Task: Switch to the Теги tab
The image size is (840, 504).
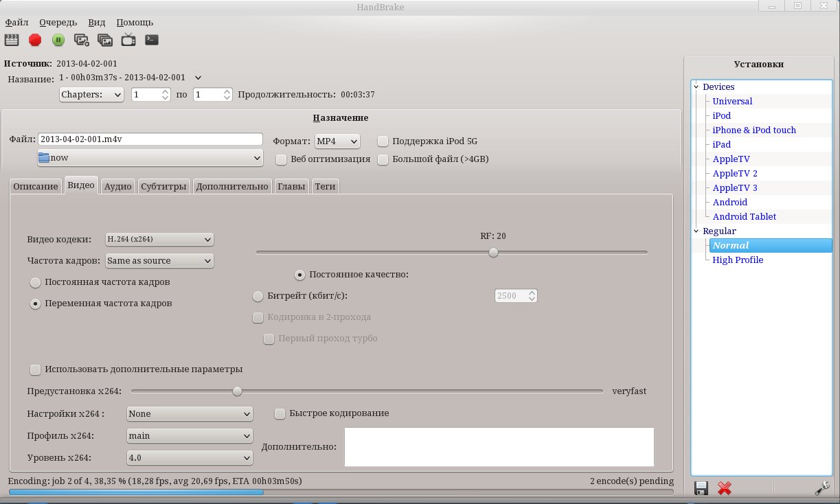Action: pos(325,186)
